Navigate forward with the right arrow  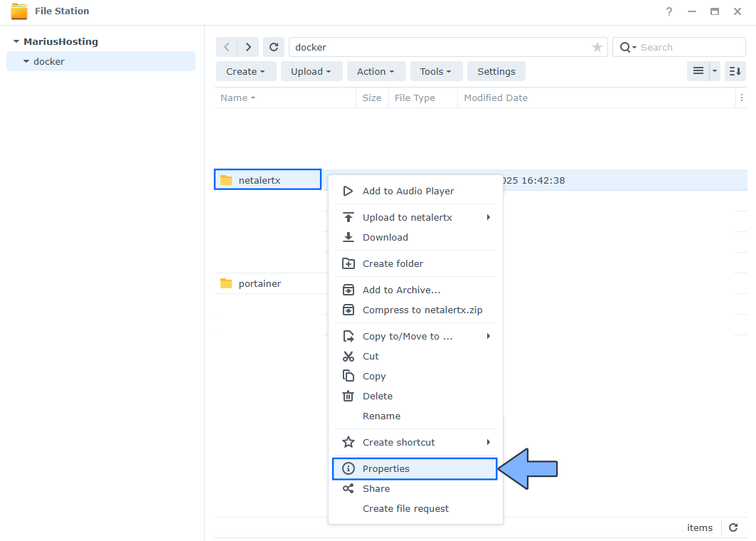coord(247,47)
